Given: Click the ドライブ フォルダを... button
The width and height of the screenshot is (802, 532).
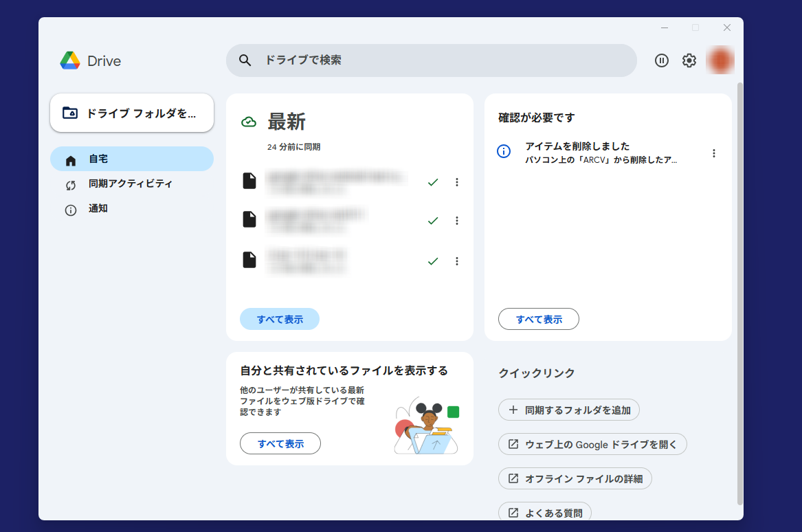Looking at the screenshot, I should [132, 113].
